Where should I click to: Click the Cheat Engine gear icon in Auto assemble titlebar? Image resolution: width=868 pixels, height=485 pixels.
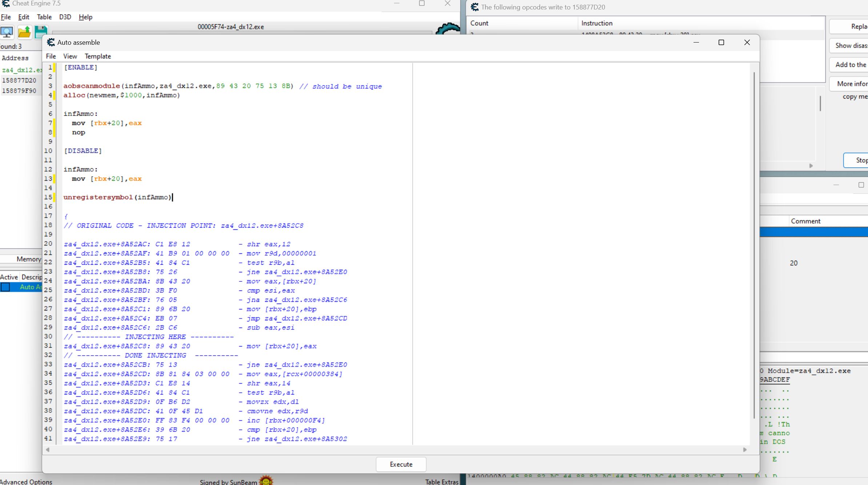[51, 42]
